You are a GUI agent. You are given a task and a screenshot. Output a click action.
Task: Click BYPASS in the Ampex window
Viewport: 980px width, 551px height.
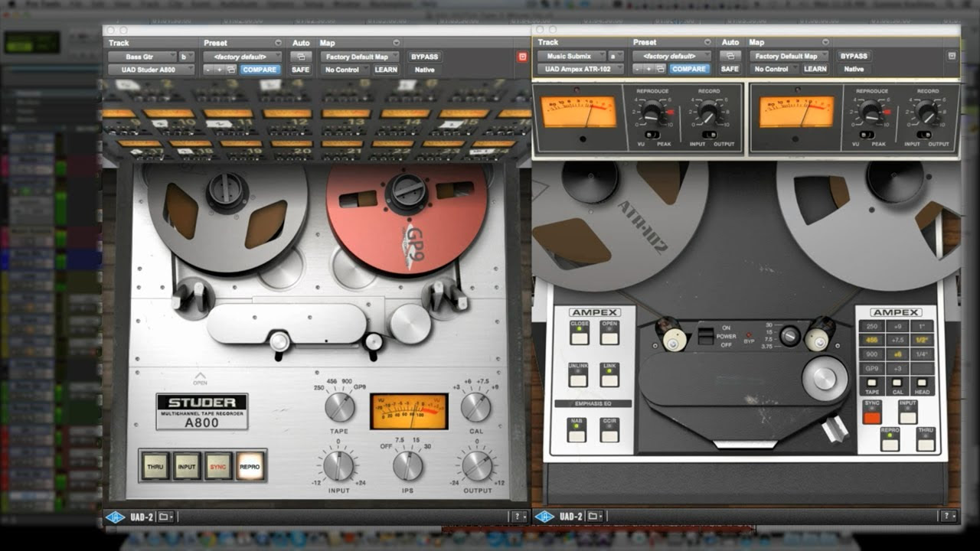(x=854, y=56)
